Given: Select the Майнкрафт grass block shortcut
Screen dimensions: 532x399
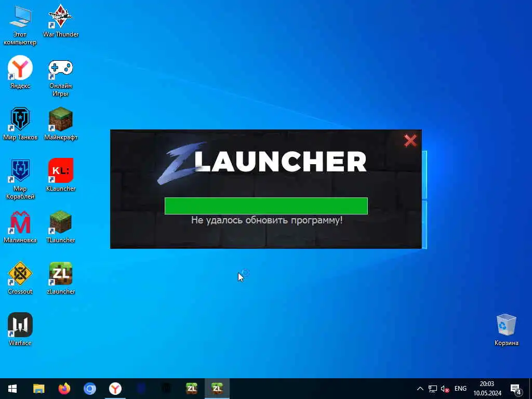Looking at the screenshot, I should (x=61, y=124).
